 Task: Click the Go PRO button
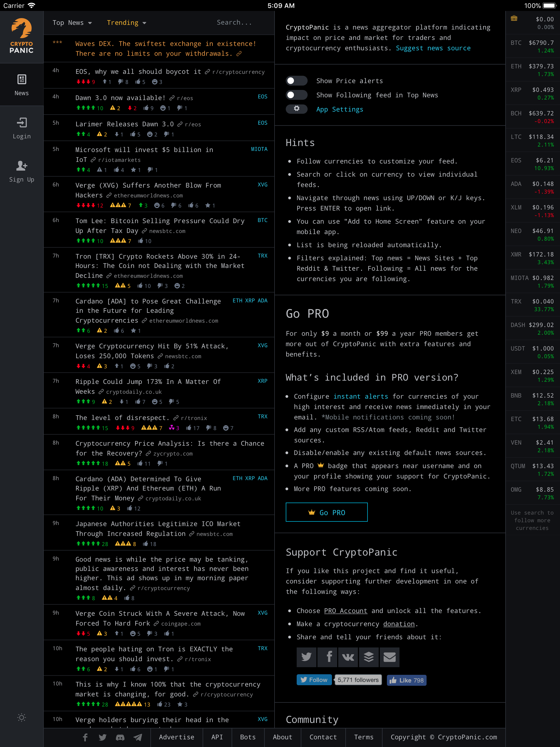pos(326,512)
